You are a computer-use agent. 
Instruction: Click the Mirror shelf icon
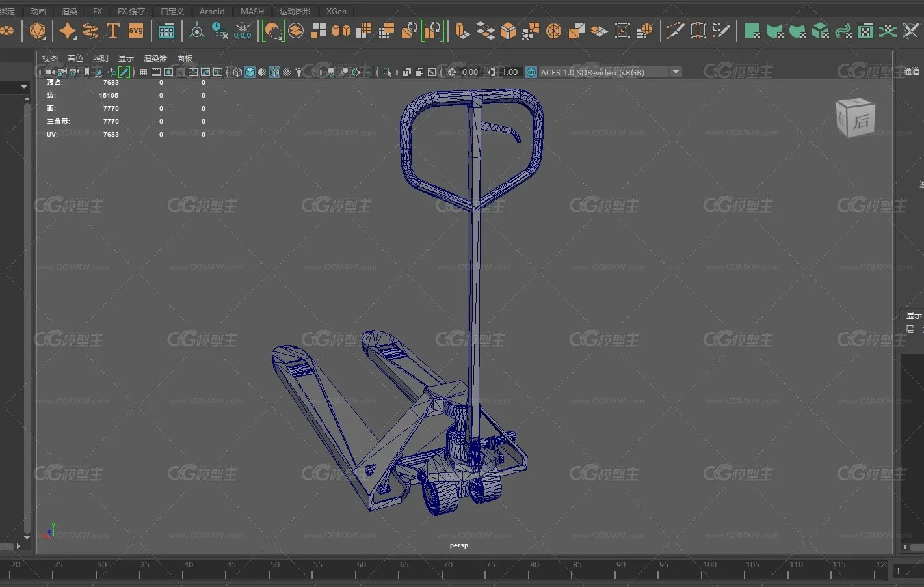341,31
